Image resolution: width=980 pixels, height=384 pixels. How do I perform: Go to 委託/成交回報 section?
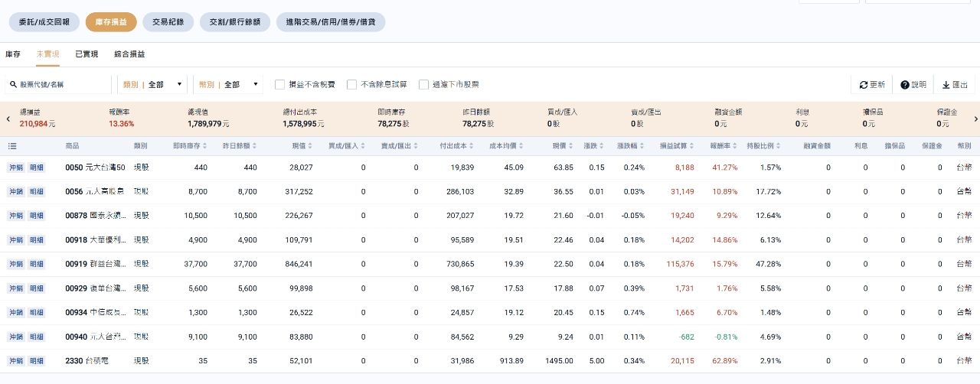pos(44,22)
